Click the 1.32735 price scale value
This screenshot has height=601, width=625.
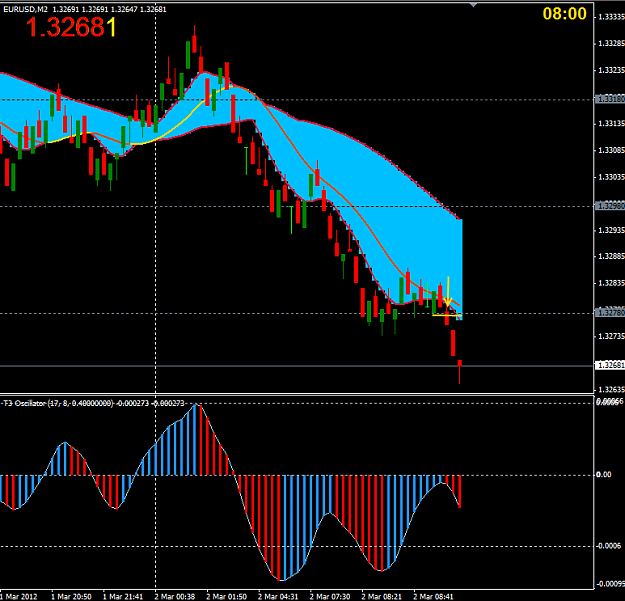[x=611, y=336]
